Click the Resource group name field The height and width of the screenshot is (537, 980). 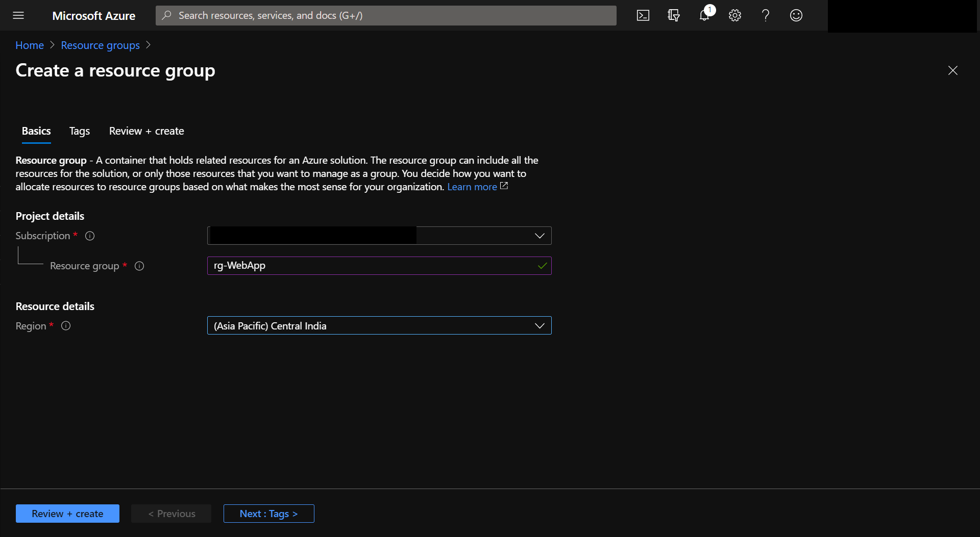tap(373, 266)
